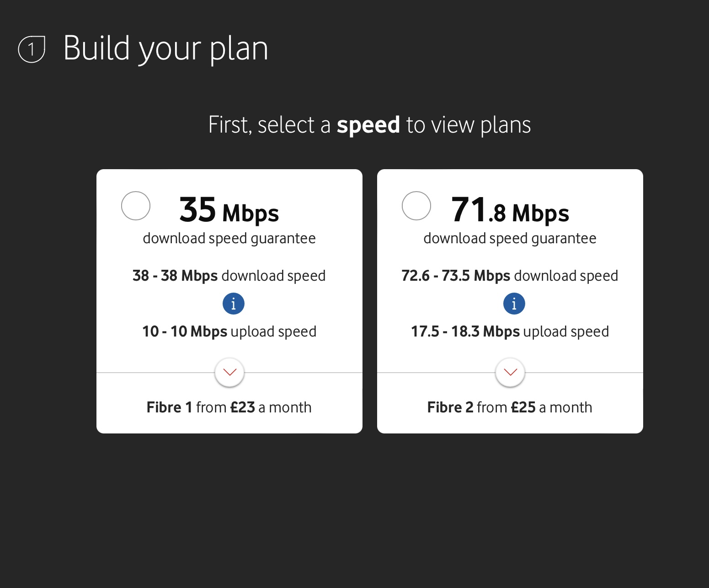Choose 'Fibre 1 from £23 a month'

pyautogui.click(x=229, y=407)
